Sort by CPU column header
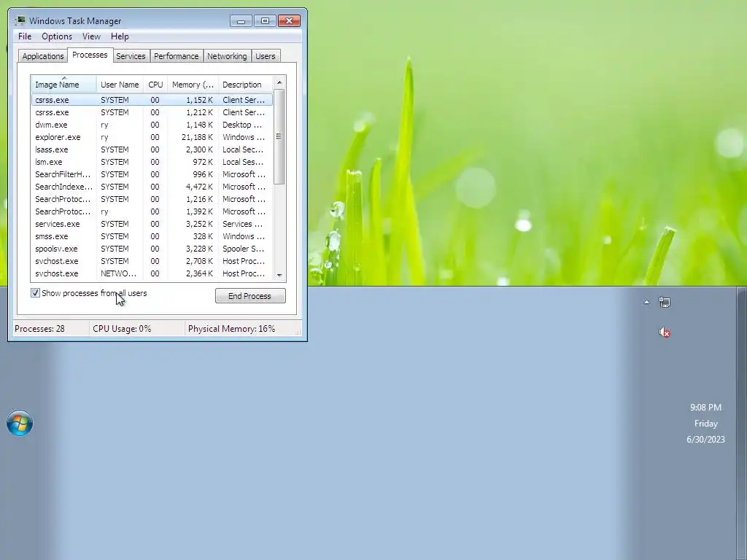The height and width of the screenshot is (560, 747). 155,85
